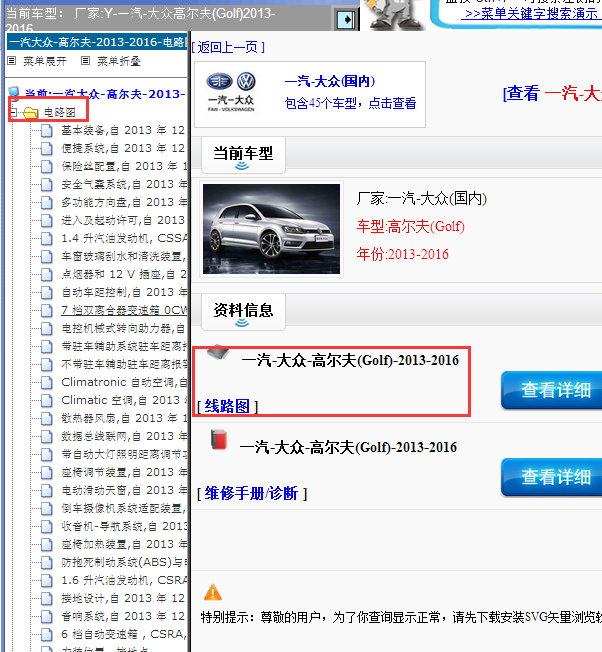
Task: Collapse the 电路图 folder tree node
Action: coord(13,112)
